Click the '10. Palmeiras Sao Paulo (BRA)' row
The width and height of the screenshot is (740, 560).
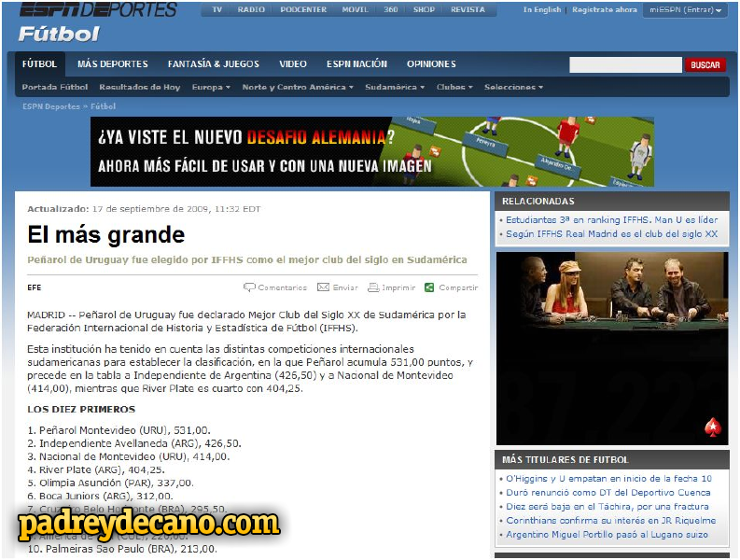point(122,549)
